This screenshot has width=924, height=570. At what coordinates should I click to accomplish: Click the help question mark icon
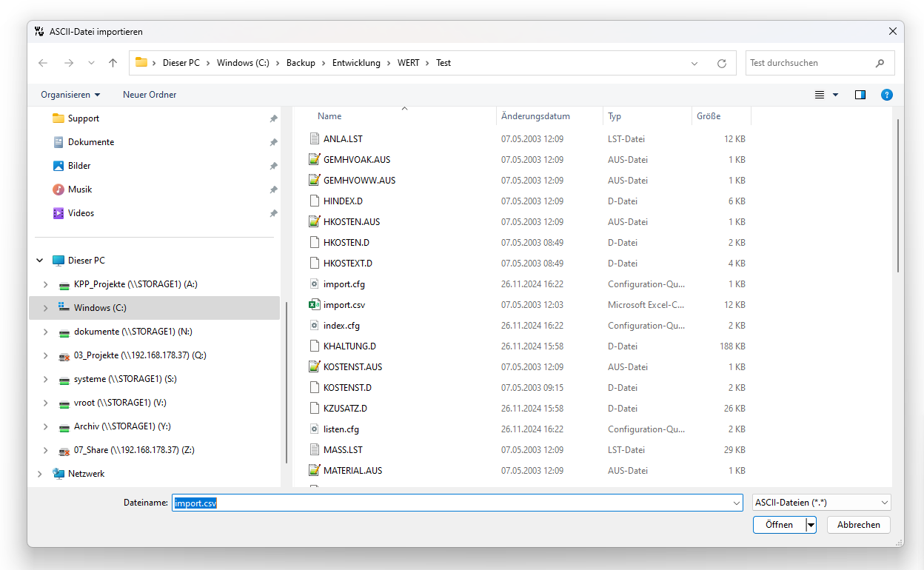pyautogui.click(x=886, y=95)
